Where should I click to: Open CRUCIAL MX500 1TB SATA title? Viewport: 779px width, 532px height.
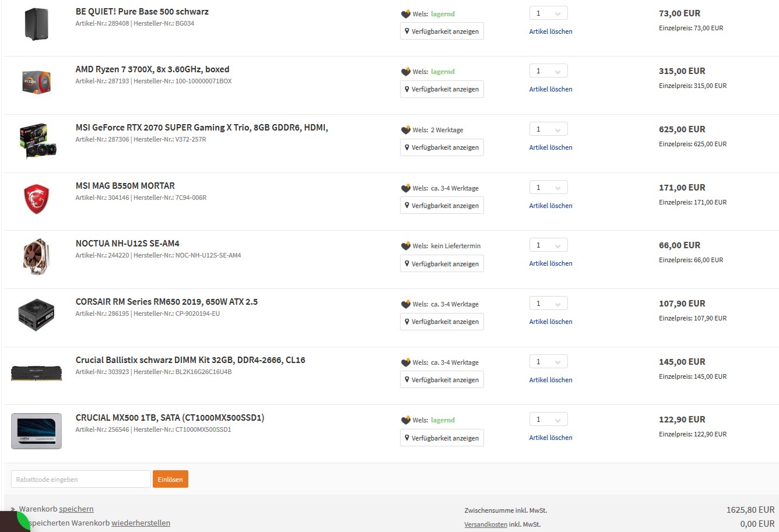click(x=170, y=418)
